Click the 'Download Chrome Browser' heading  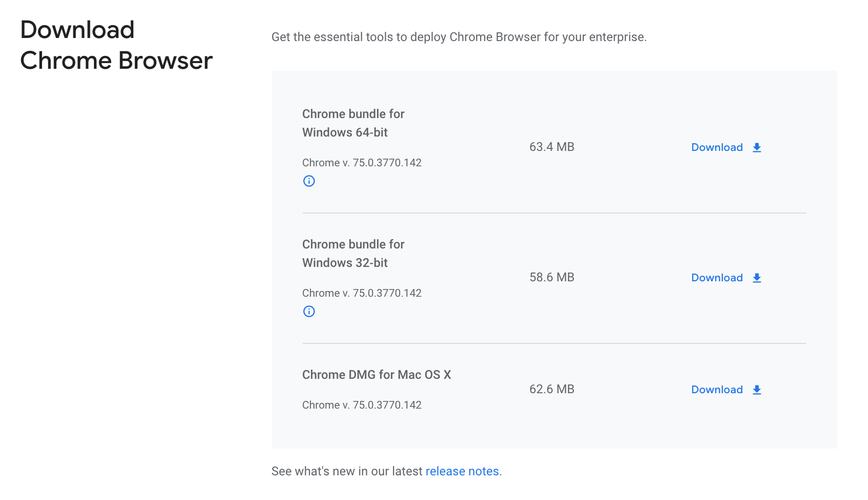pos(116,45)
